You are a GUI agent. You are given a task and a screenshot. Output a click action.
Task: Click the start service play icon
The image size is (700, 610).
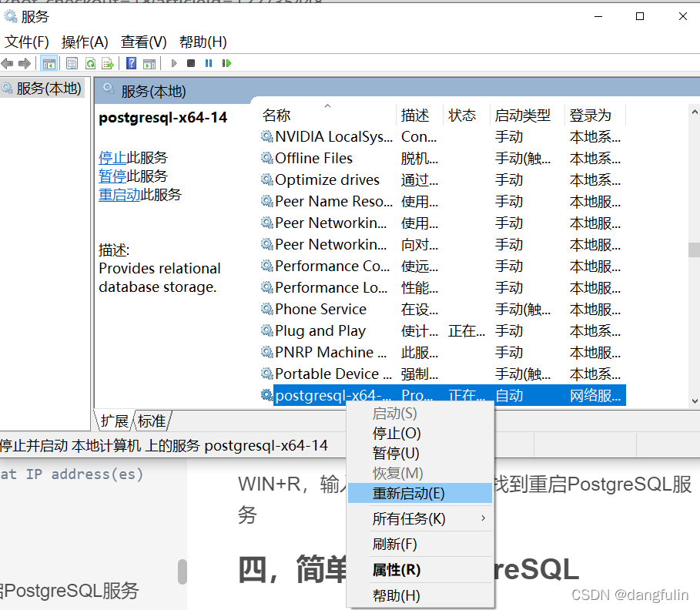[174, 62]
